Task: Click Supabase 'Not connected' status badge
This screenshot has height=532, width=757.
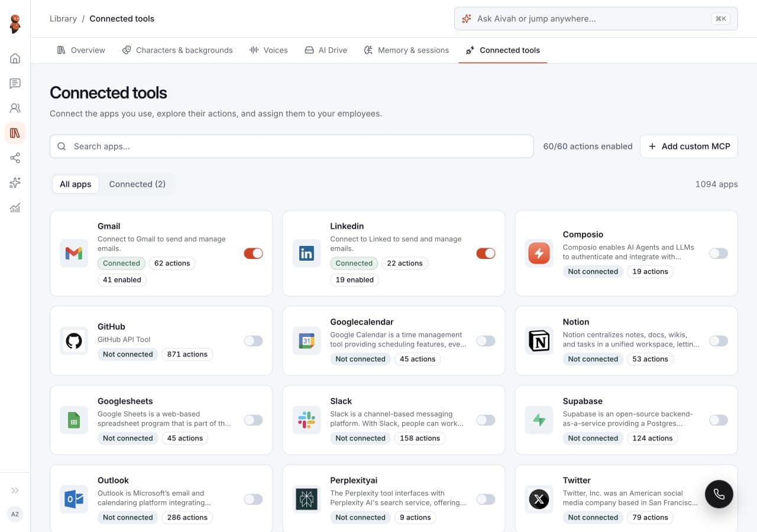Action: coord(593,438)
